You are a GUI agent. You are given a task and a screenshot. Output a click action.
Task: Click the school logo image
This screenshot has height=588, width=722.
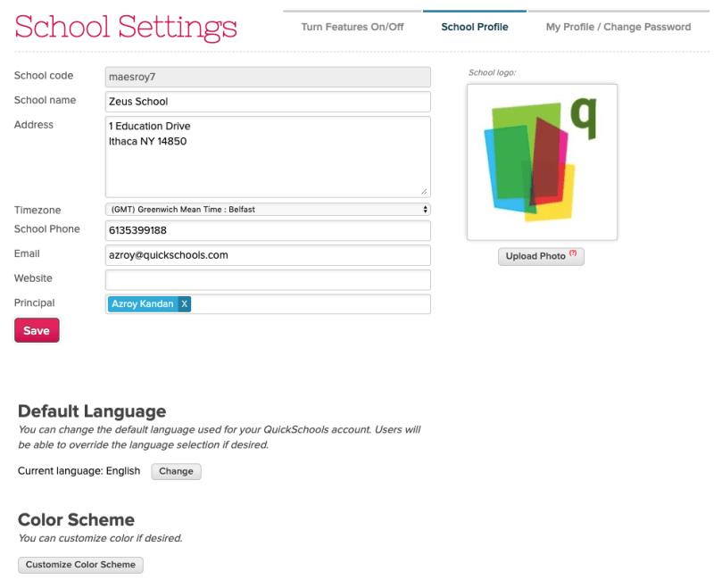click(541, 161)
